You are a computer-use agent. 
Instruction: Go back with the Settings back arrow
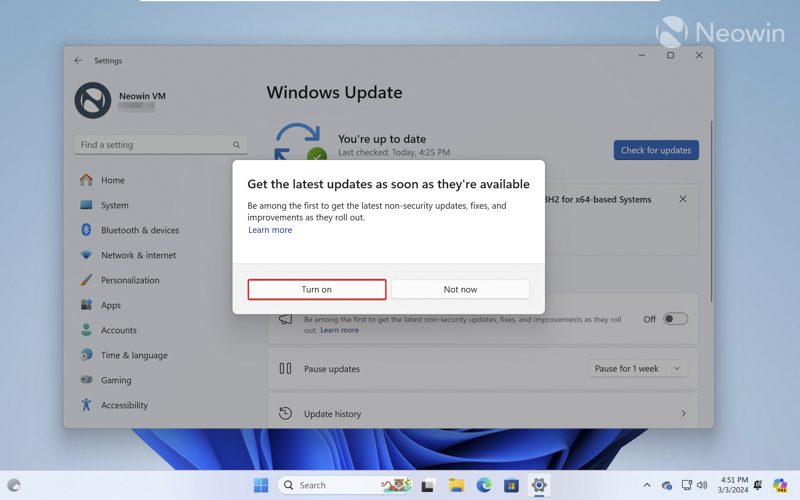coord(78,60)
